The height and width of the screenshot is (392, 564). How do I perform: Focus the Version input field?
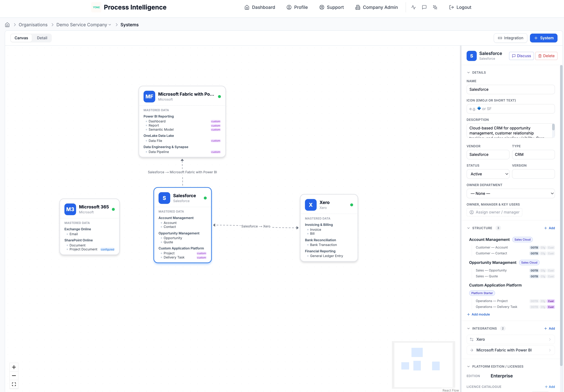pos(533,174)
